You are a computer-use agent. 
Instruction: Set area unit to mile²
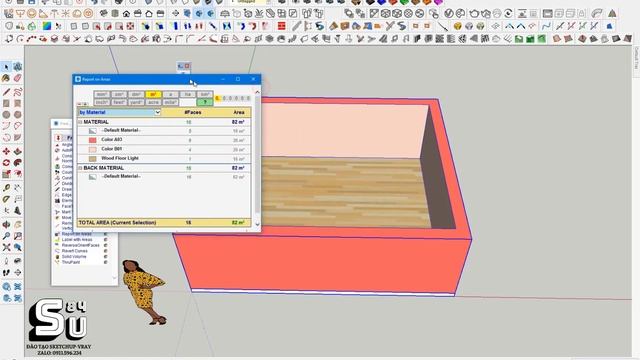pos(170,102)
